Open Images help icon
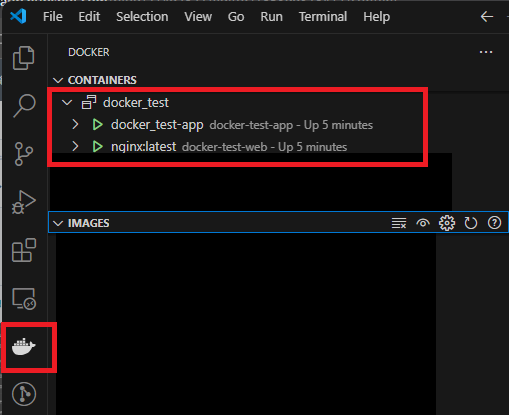The image size is (510, 415). point(494,223)
